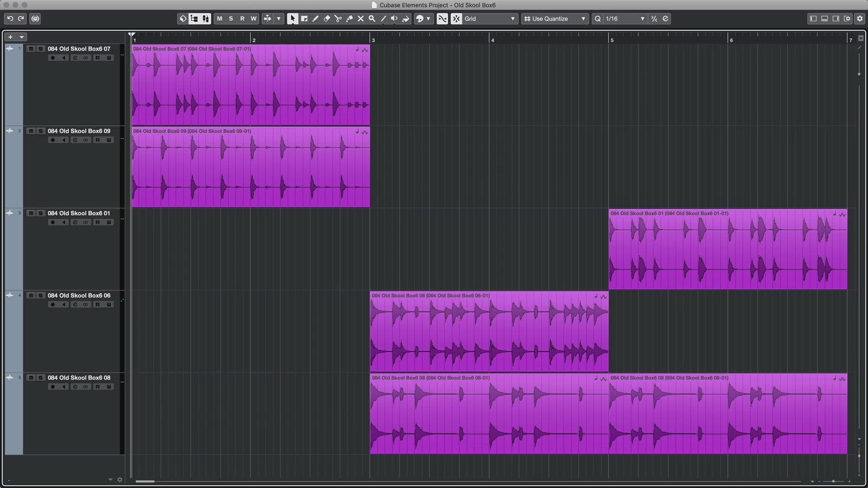
Task: Click the Undo arrow icon
Action: coord(10,19)
